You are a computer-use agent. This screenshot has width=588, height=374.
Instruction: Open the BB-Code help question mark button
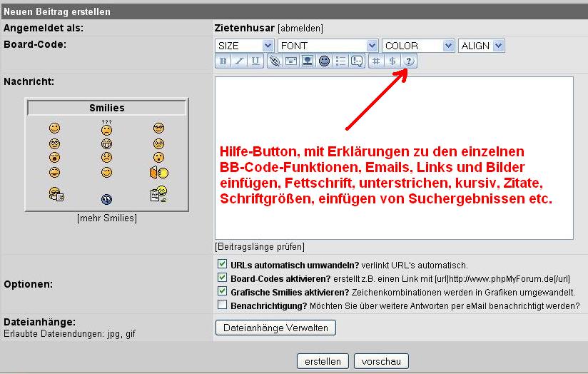coord(409,61)
